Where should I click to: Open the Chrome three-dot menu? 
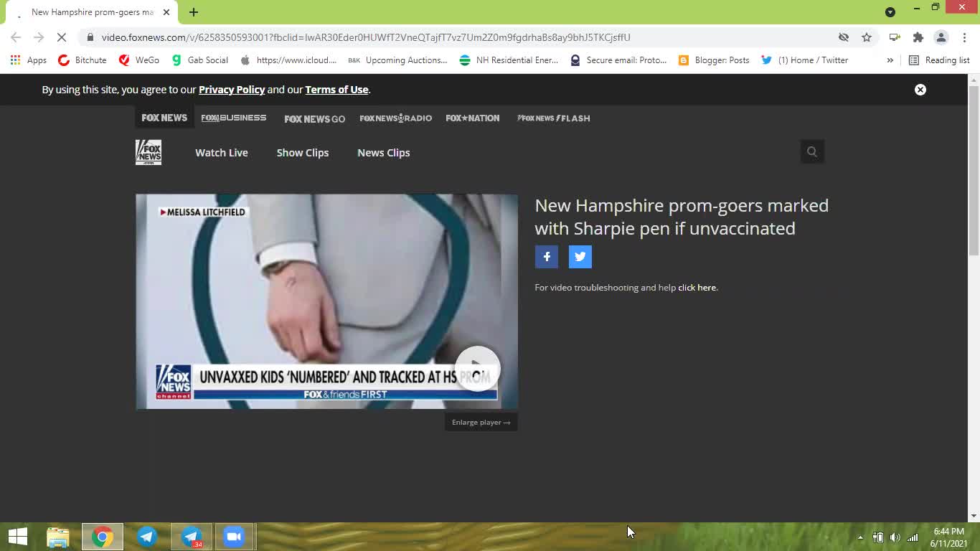point(965,37)
